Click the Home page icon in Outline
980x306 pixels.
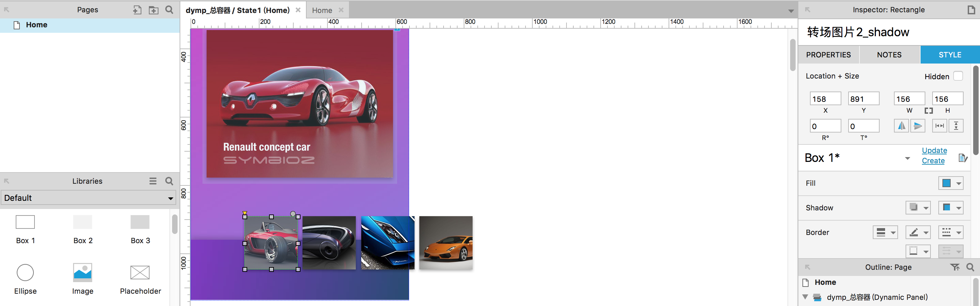[x=806, y=282]
